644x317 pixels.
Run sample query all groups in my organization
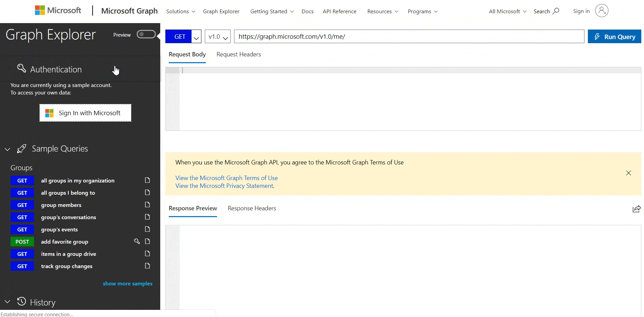click(x=78, y=180)
